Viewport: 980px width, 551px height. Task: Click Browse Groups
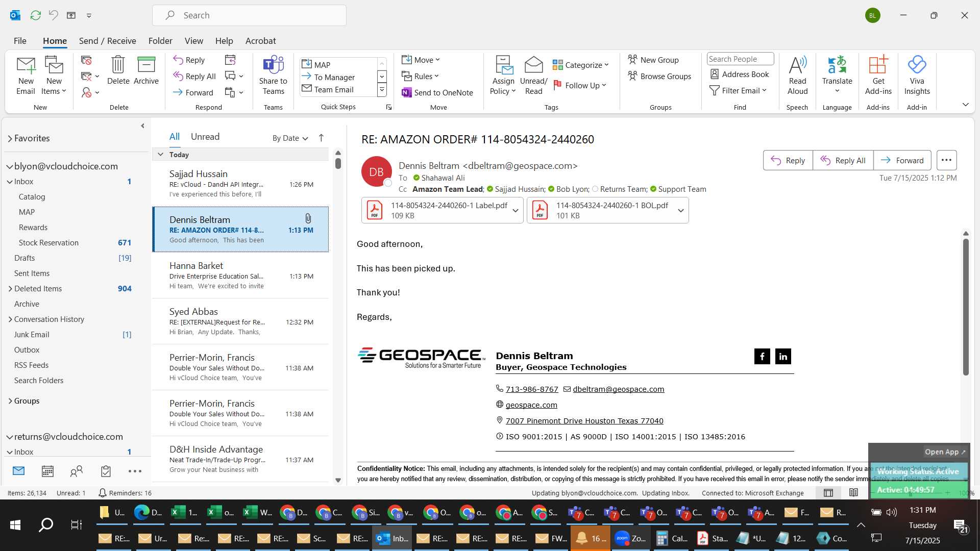pyautogui.click(x=659, y=76)
